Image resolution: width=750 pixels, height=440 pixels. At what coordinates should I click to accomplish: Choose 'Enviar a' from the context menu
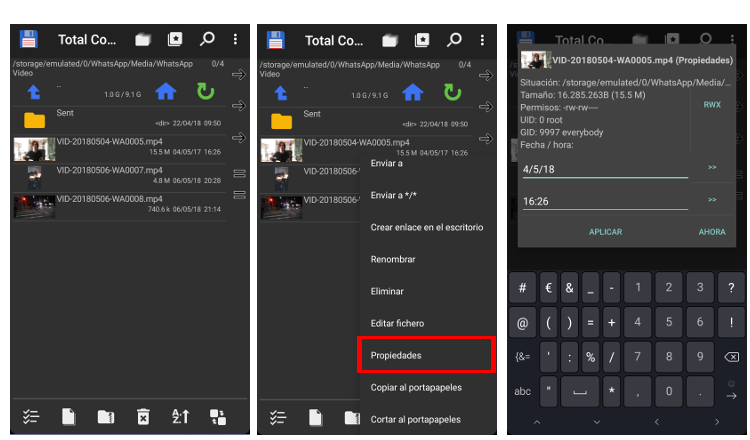point(427,163)
